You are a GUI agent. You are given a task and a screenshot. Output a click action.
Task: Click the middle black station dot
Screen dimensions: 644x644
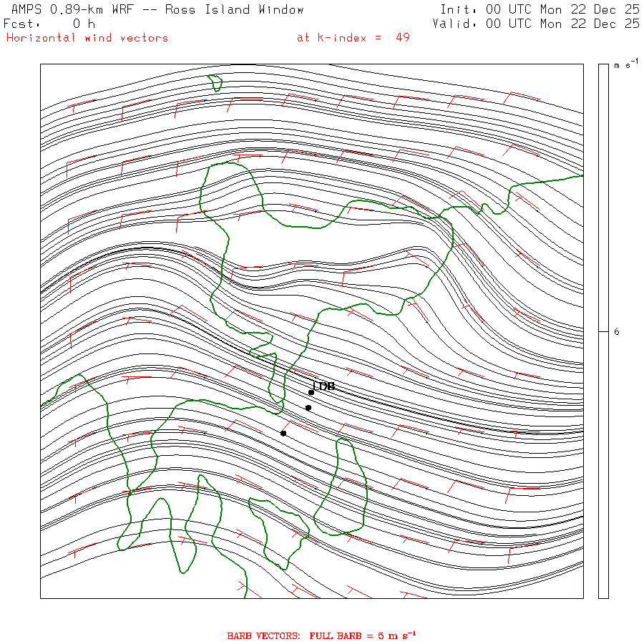[308, 408]
